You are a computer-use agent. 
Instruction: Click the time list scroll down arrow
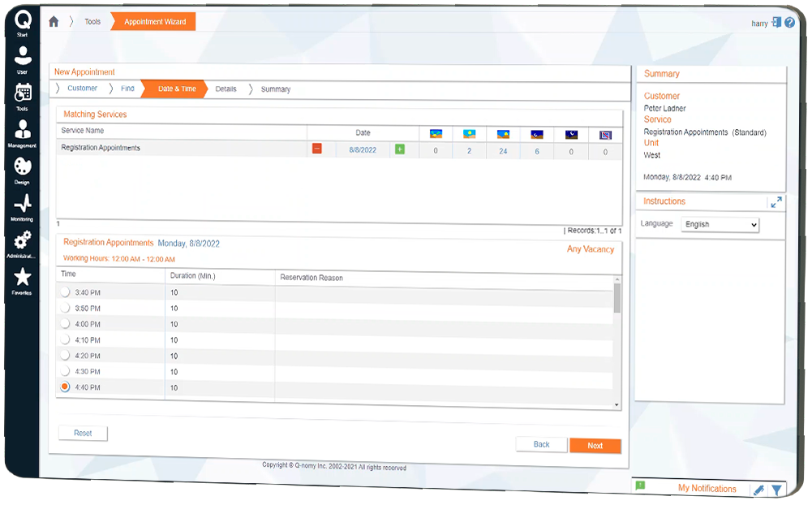click(x=617, y=405)
